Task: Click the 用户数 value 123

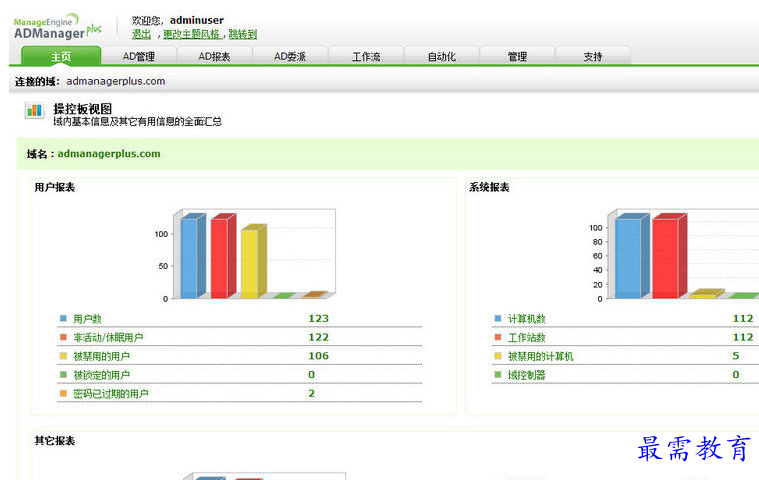Action: (319, 318)
